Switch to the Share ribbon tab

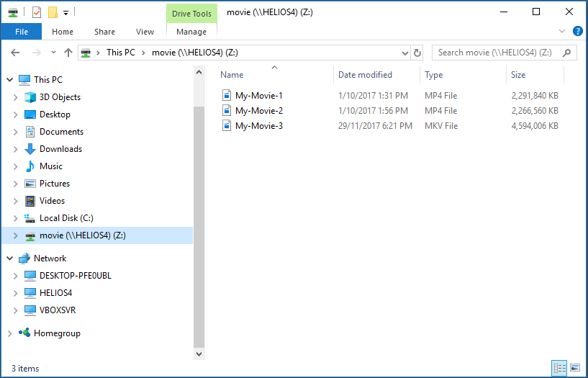point(104,32)
